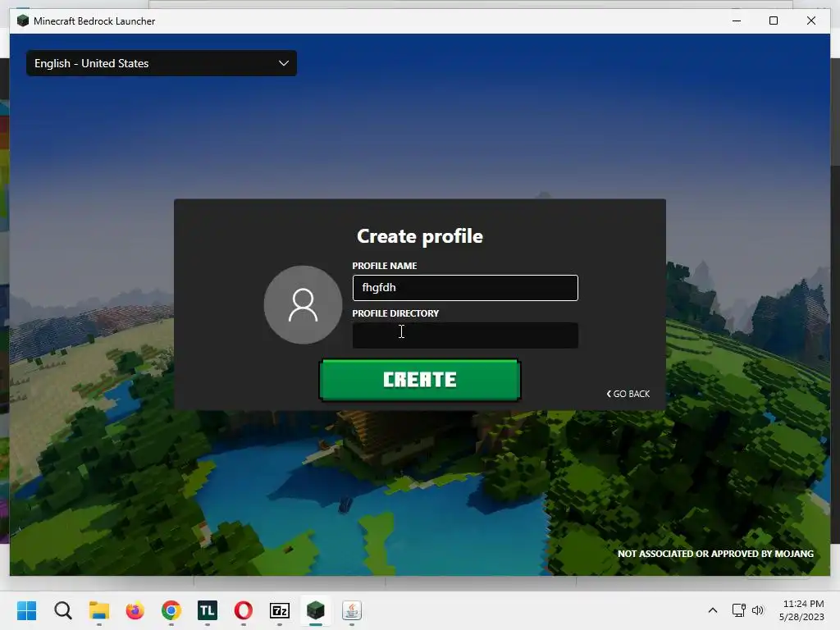840x630 pixels.
Task: Open the TL launcher taskbar icon
Action: [208, 610]
